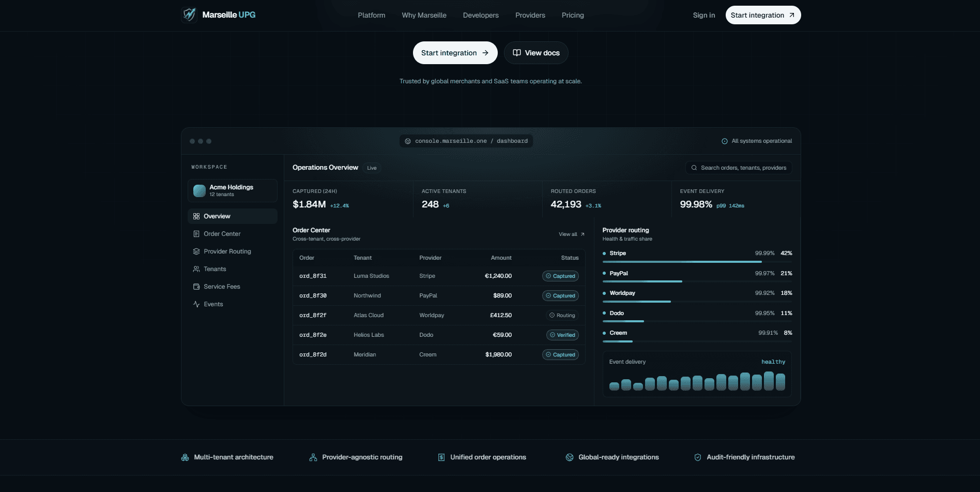980x492 pixels.
Task: Open the Service Fees wallet icon
Action: [196, 287]
